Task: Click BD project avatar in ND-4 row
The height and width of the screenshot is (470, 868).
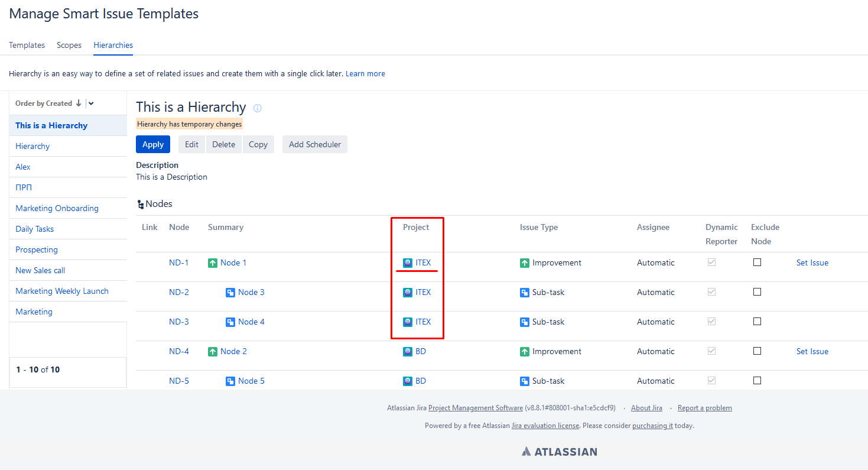Action: (x=408, y=352)
